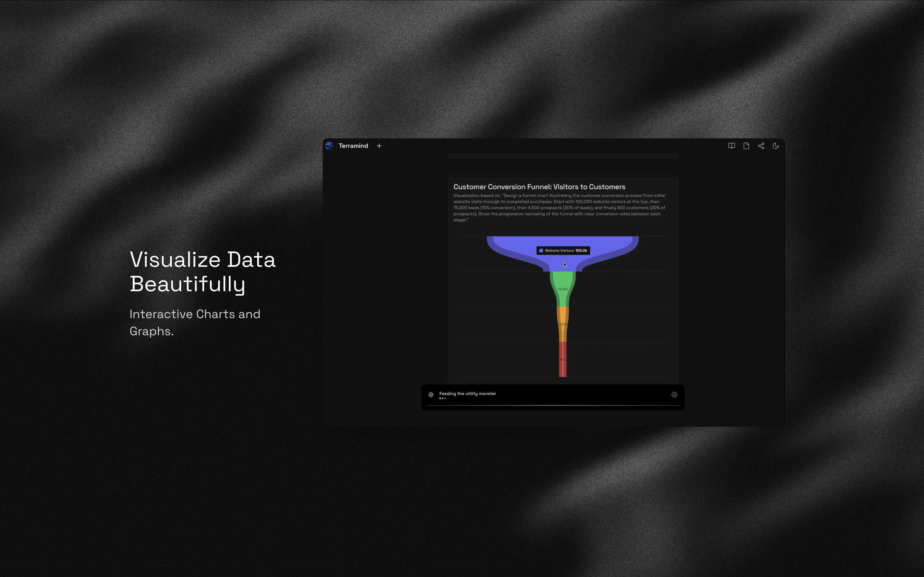
Task: Click the 'Visualize Data Beautifully' heading
Action: pos(202,271)
